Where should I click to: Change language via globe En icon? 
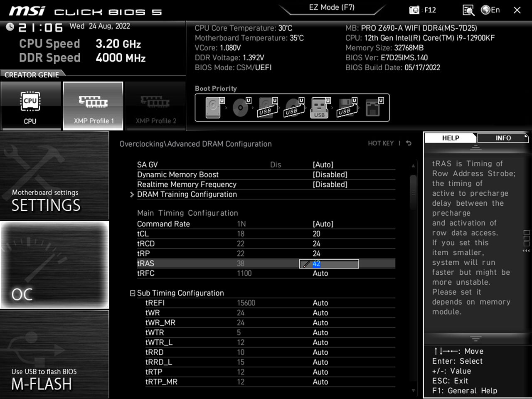tap(490, 10)
